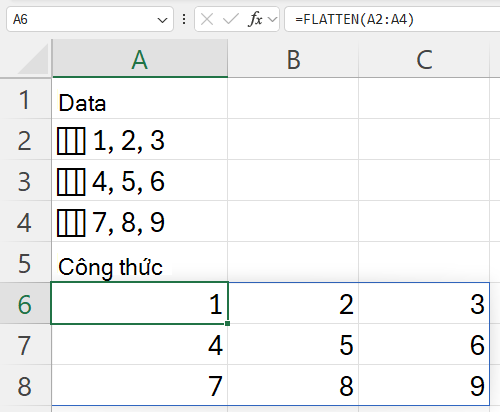The height and width of the screenshot is (412, 500).
Task: Click the three-dot formula bar handle
Action: click(x=184, y=19)
